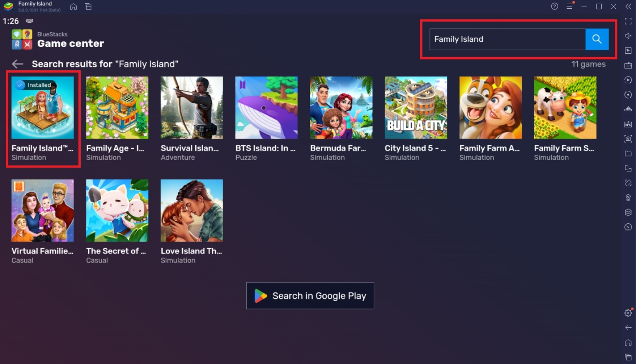Click the install APK sidebar icon
Viewport: 636px width, 364px height.
coord(628,124)
